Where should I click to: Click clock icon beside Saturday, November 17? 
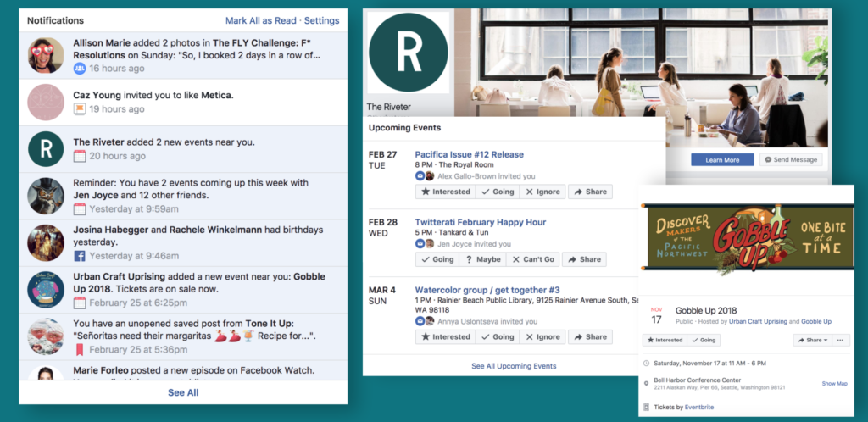coord(647,364)
